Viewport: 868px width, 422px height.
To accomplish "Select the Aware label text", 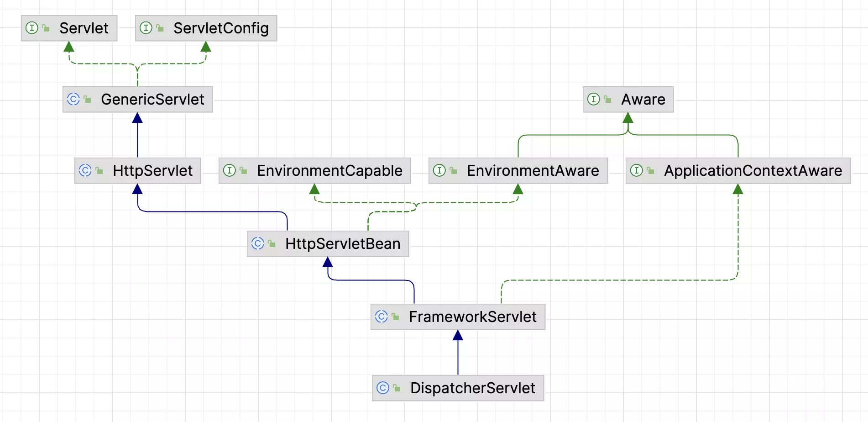I will pyautogui.click(x=643, y=100).
